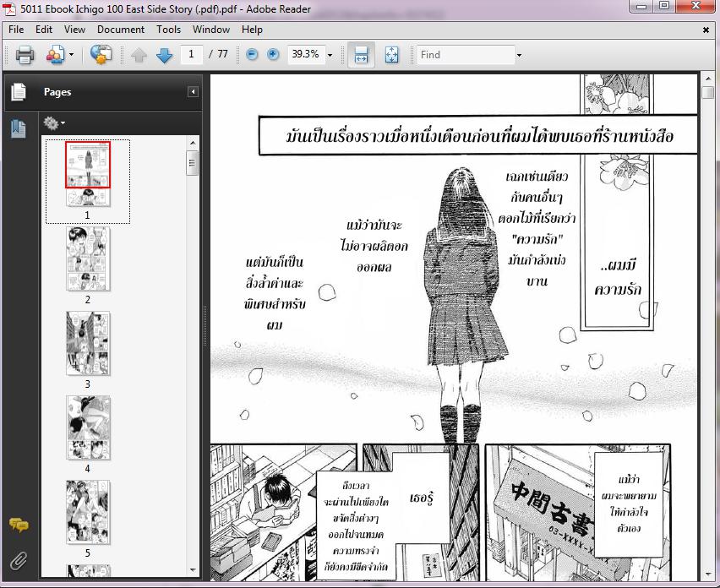
Task: Go to previous page with up arrow
Action: [x=139, y=55]
